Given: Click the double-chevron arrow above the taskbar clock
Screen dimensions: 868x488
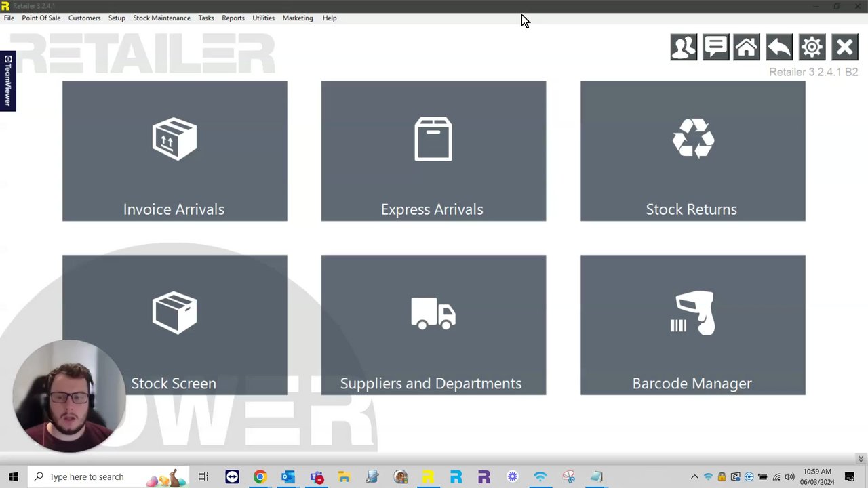Looking at the screenshot, I should point(860,459).
